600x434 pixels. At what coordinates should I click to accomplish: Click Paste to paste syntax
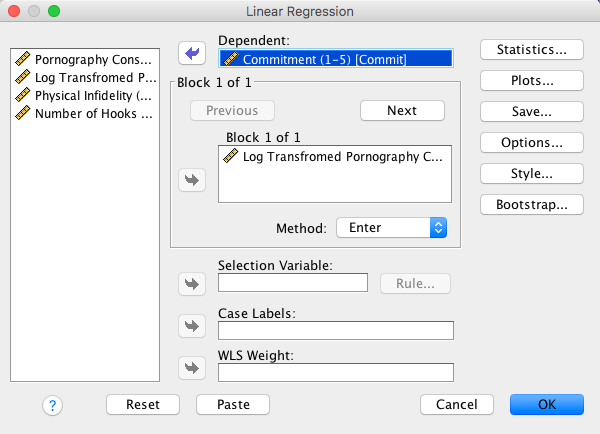pyautogui.click(x=233, y=404)
